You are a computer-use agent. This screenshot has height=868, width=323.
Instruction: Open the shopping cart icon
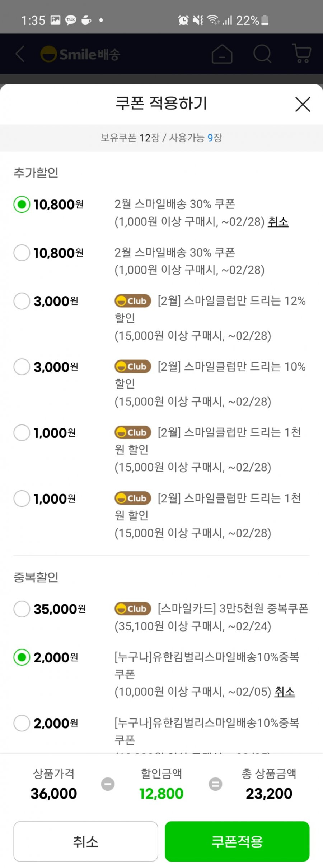pos(301,54)
